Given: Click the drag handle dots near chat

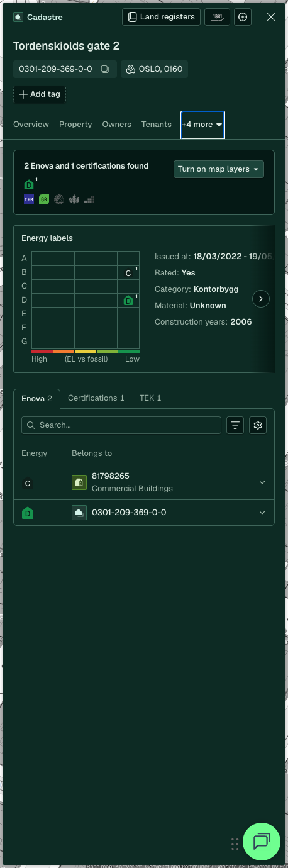Looking at the screenshot, I should tap(235, 843).
